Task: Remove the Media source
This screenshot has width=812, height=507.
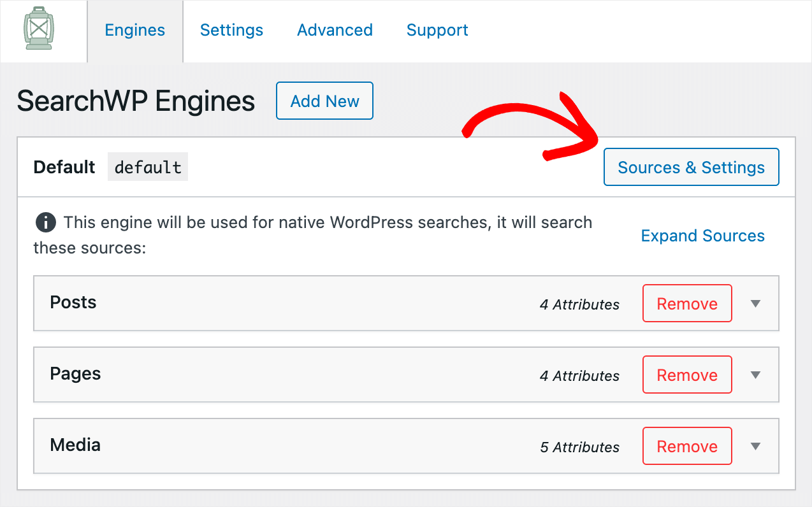Action: pos(687,446)
